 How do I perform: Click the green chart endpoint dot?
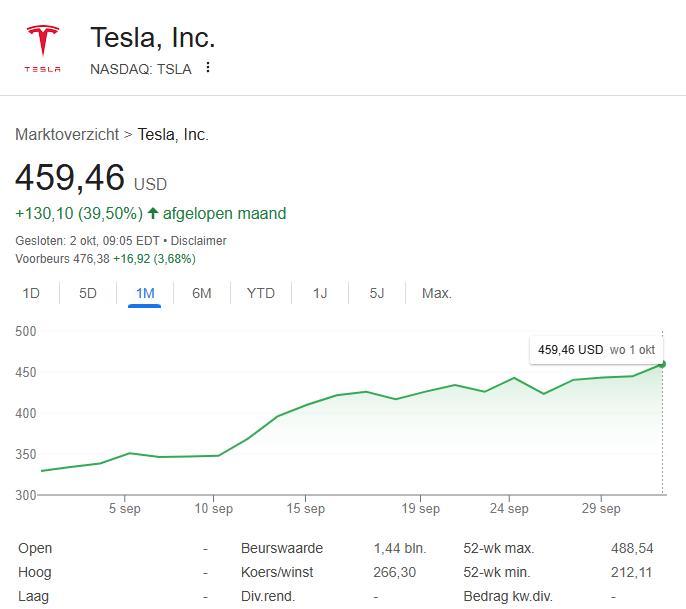coord(662,364)
